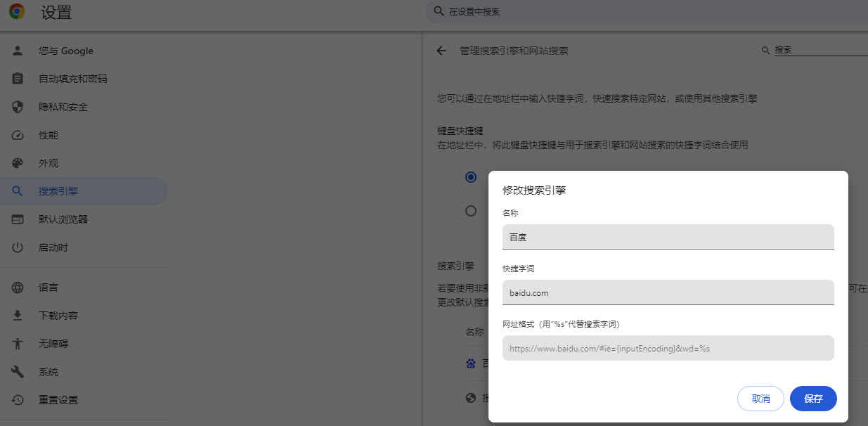Click the person icon beside 您与 Google
This screenshot has height=426, width=868.
(x=18, y=51)
